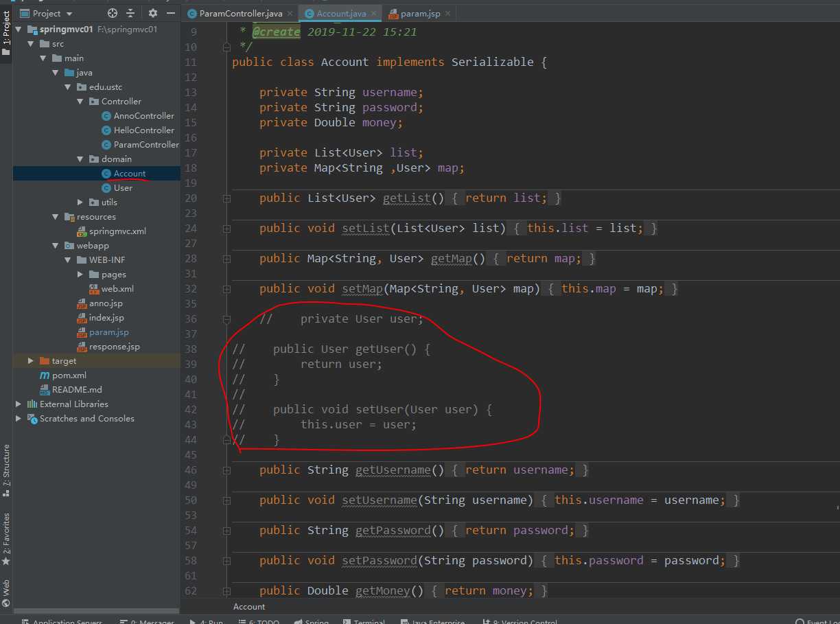Screen dimensions: 840x624
Task: Expand the utils package
Action: click(80, 203)
